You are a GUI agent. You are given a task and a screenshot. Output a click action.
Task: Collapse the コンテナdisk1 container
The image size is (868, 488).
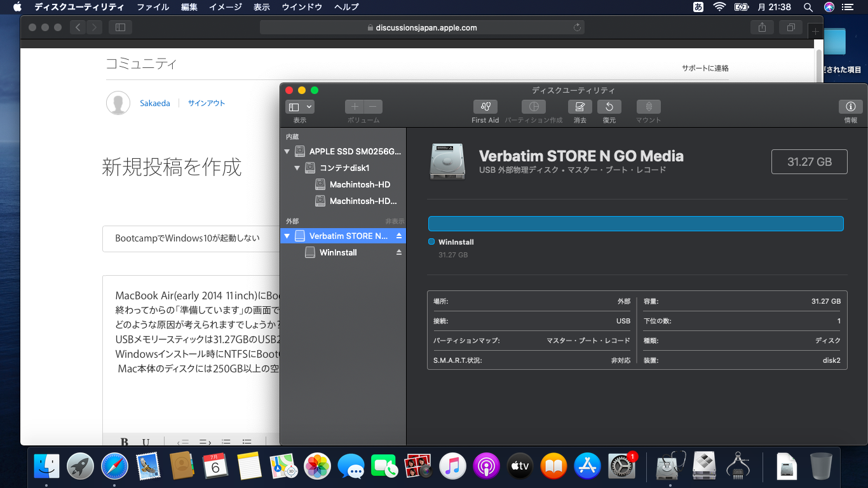(297, 168)
